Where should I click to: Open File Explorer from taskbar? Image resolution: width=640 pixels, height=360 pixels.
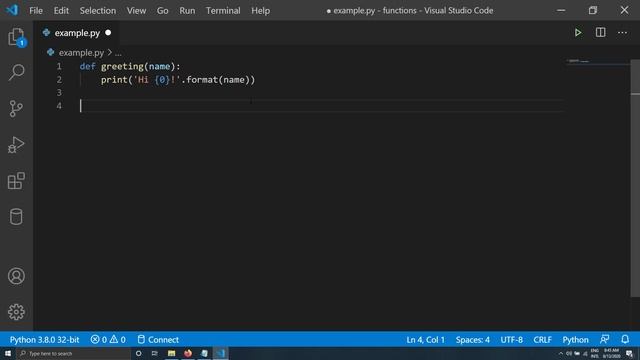tap(171, 353)
